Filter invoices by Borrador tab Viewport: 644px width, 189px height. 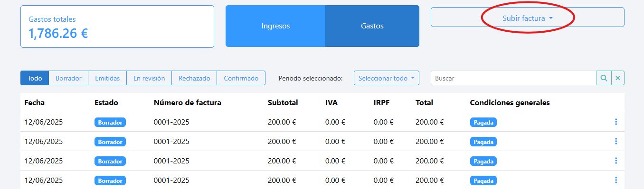point(68,78)
